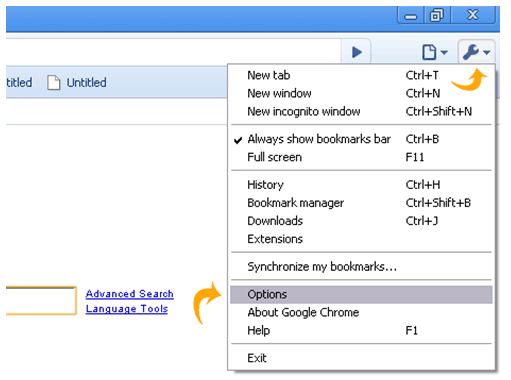This screenshot has width=511, height=380.
Task: Click inside the Google search box
Action: tap(41, 300)
